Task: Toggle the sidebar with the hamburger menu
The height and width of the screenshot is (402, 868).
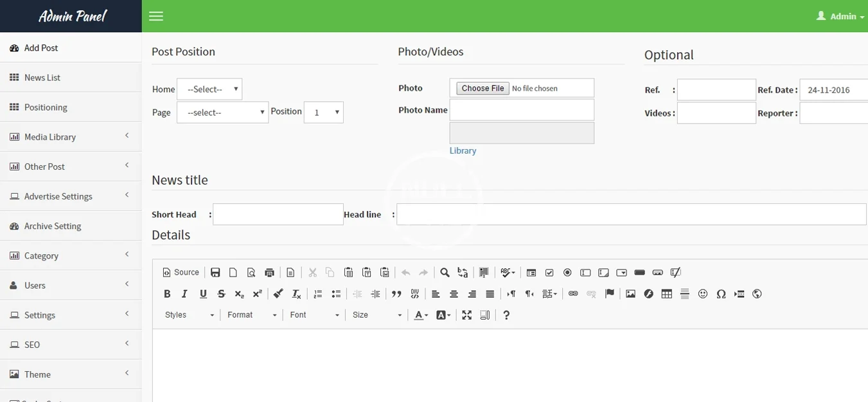Action: [156, 16]
